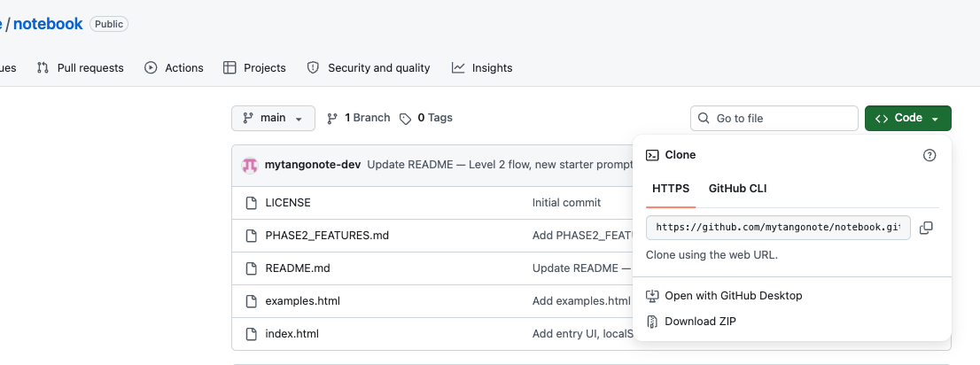This screenshot has height=365, width=980.
Task: Open the LICENSE file
Action: (287, 203)
